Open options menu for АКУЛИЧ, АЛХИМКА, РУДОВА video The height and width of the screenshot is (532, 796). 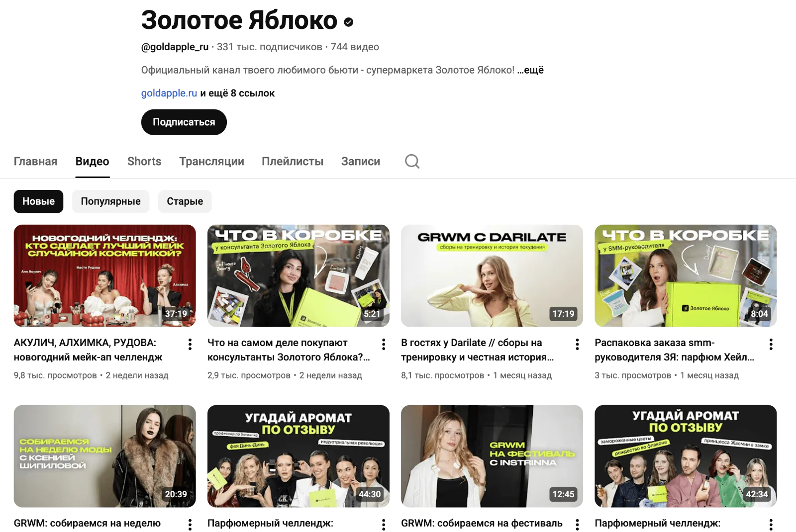(190, 344)
